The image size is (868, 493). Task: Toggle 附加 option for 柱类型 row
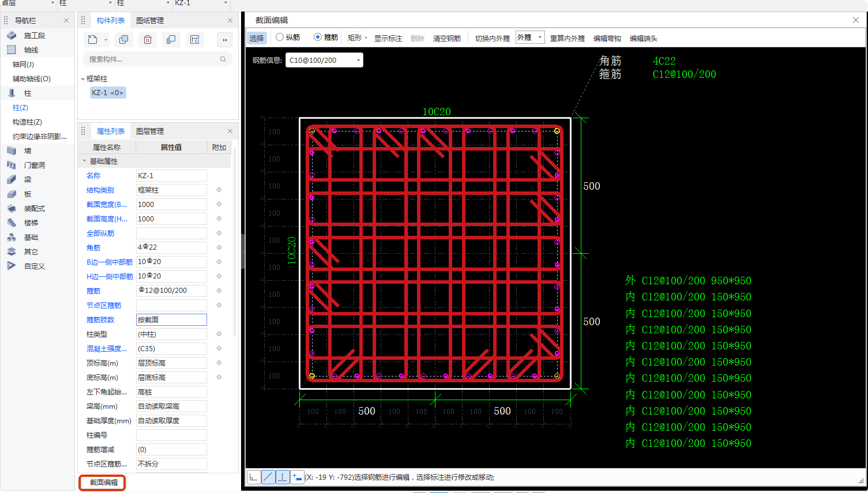coord(219,334)
